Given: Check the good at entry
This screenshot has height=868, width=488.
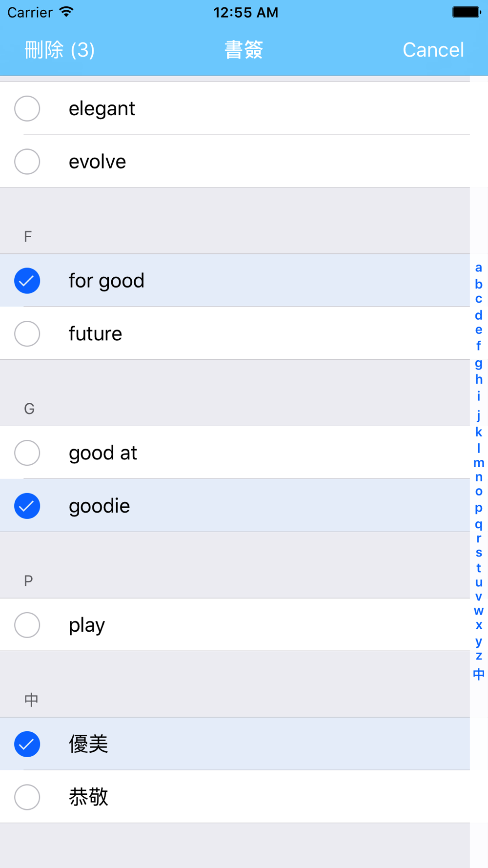Looking at the screenshot, I should click(x=27, y=453).
